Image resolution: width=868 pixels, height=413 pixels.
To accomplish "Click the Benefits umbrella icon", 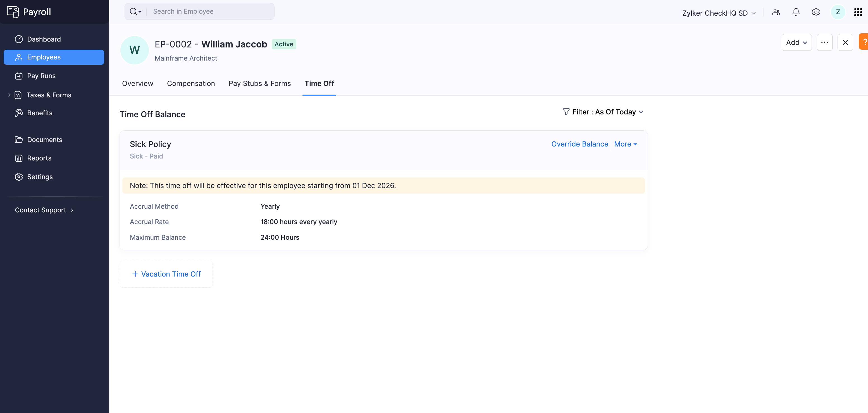I will (x=18, y=113).
